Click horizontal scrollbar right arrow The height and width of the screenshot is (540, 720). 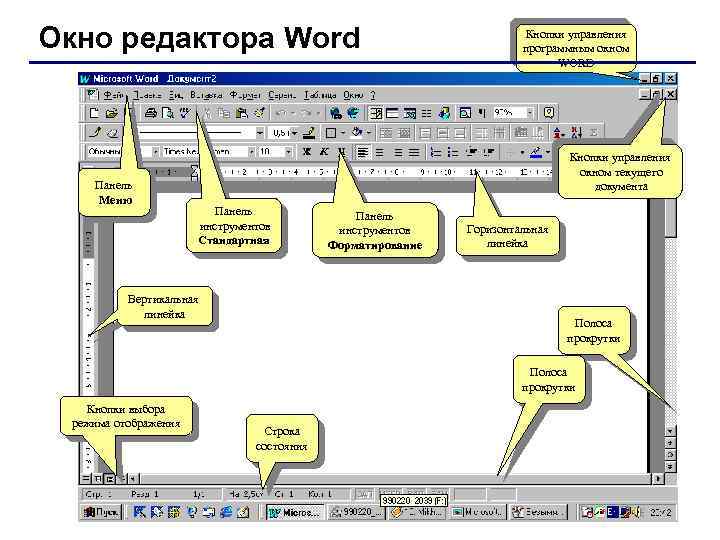(x=658, y=478)
